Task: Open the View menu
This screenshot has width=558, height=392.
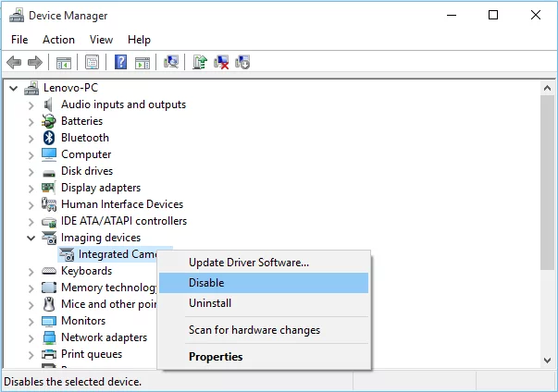Action: point(101,40)
